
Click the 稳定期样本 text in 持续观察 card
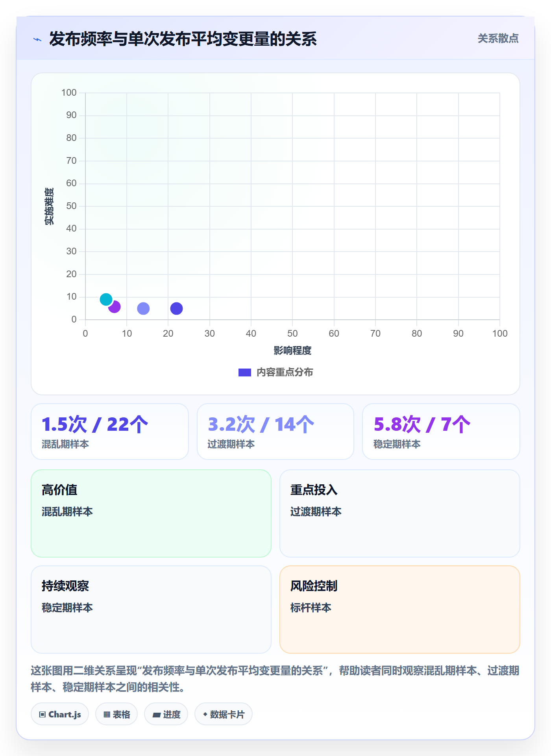coord(67,608)
